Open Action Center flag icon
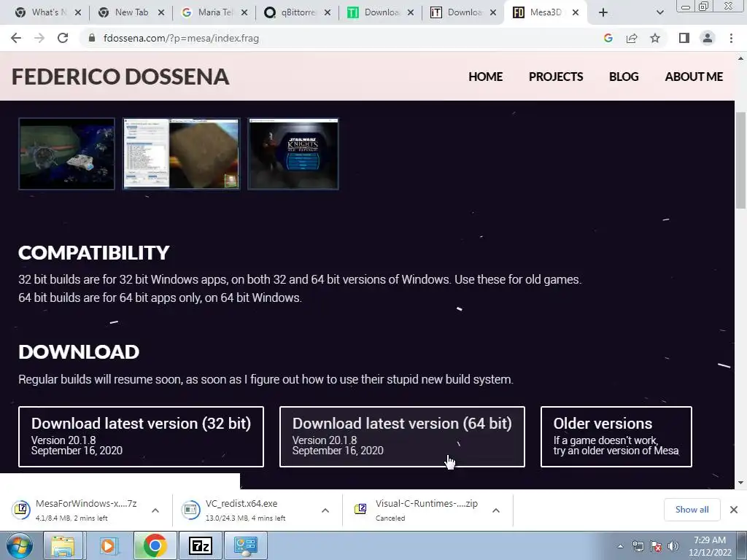 point(656,546)
